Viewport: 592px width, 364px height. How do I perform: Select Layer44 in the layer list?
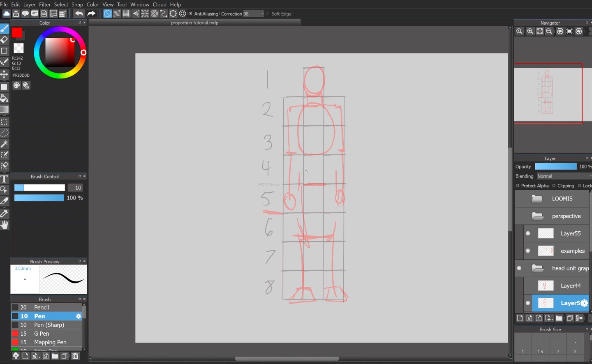[x=570, y=286]
